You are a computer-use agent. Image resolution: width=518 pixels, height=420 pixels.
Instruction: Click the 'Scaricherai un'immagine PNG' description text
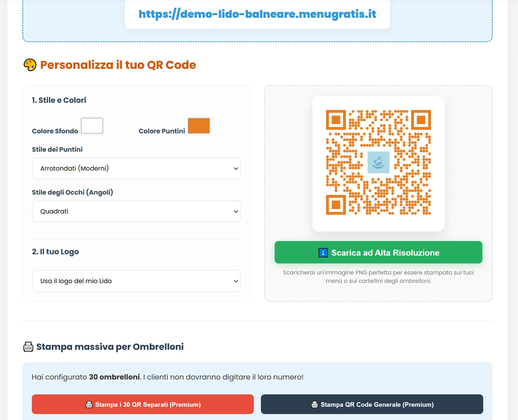[378, 277]
